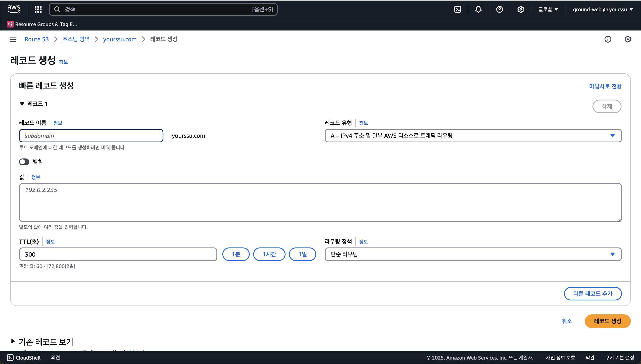
Task: Click the info circle panel icon
Action: [608, 39]
